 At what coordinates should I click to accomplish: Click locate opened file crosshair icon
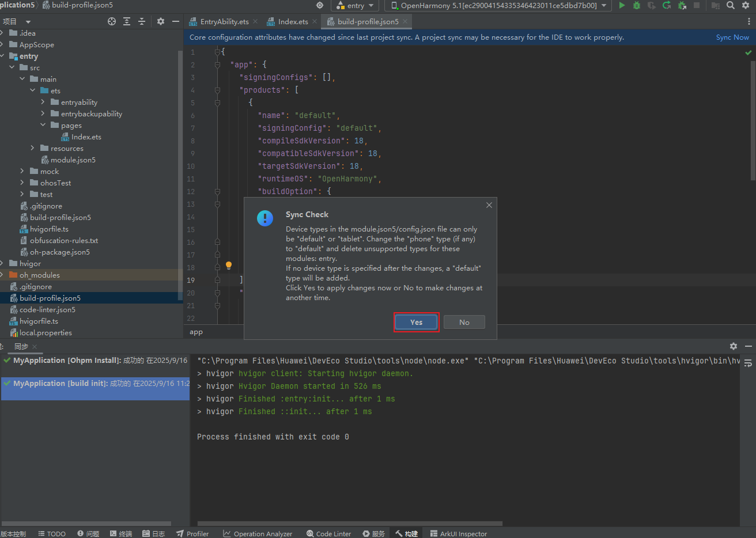(x=112, y=21)
